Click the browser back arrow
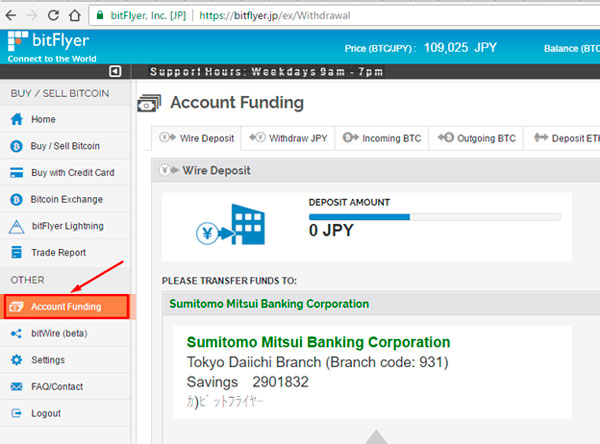Screen dimensions: 600x444 11,15
